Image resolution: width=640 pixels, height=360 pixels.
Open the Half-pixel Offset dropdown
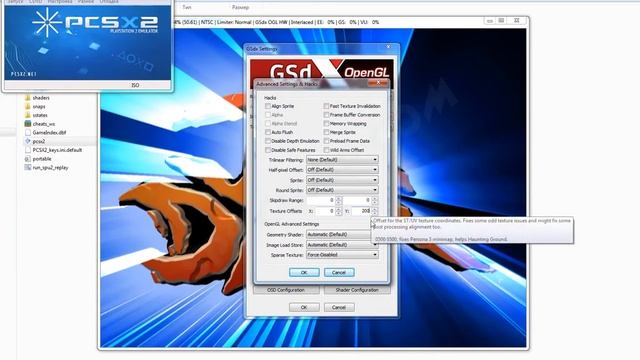click(342, 169)
